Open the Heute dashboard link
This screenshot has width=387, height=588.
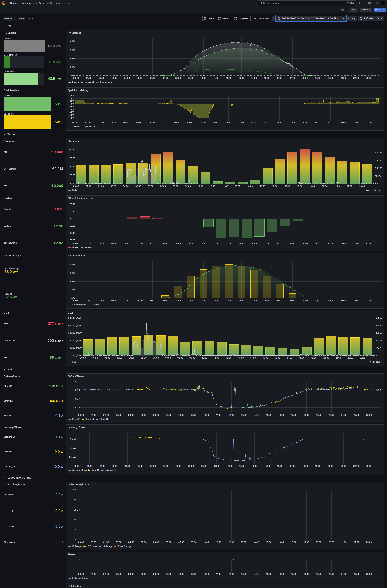[209, 18]
